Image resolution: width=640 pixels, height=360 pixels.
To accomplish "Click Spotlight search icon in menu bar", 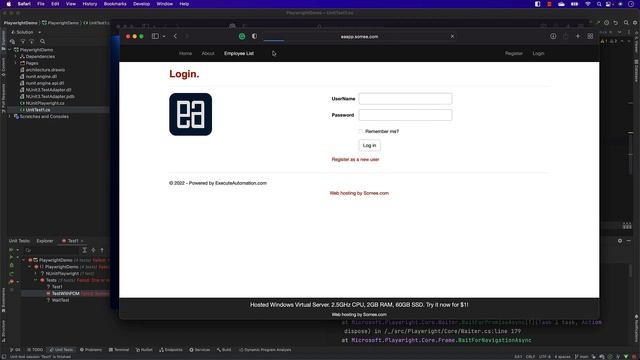I will [x=599, y=4].
